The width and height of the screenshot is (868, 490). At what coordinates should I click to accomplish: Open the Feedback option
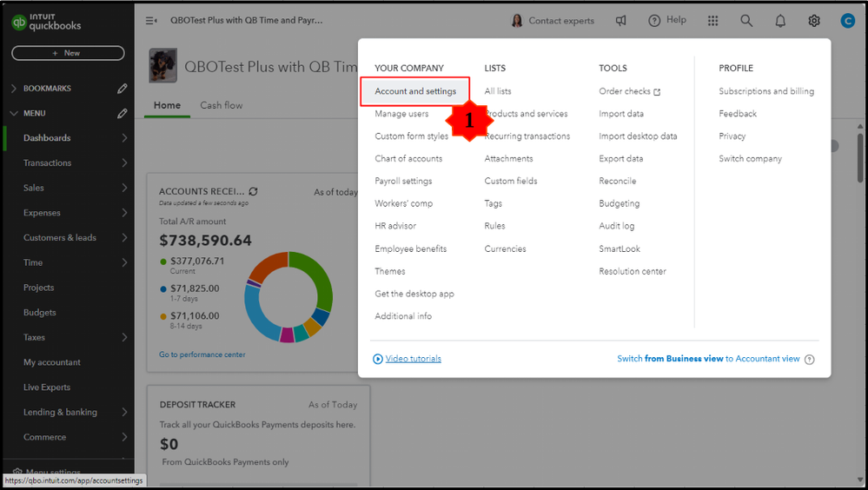[x=738, y=114]
